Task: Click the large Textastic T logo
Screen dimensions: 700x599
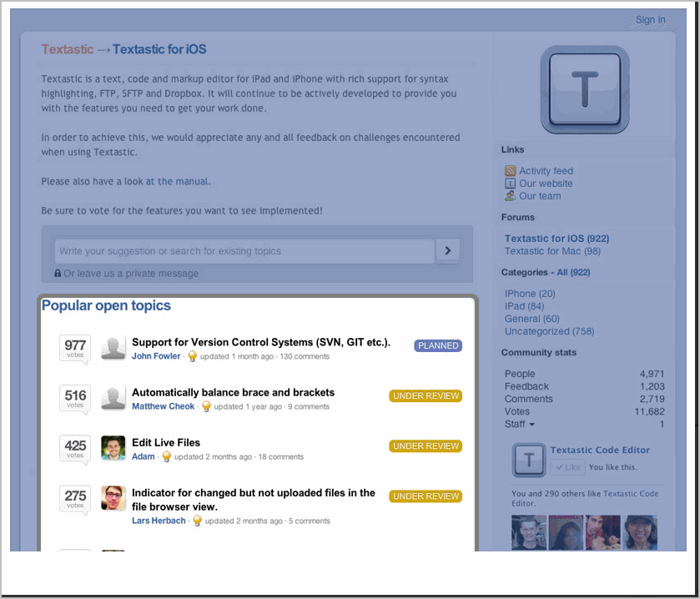Action: click(x=585, y=89)
